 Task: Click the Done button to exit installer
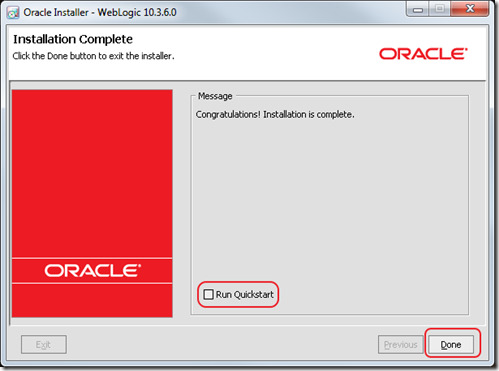click(451, 344)
